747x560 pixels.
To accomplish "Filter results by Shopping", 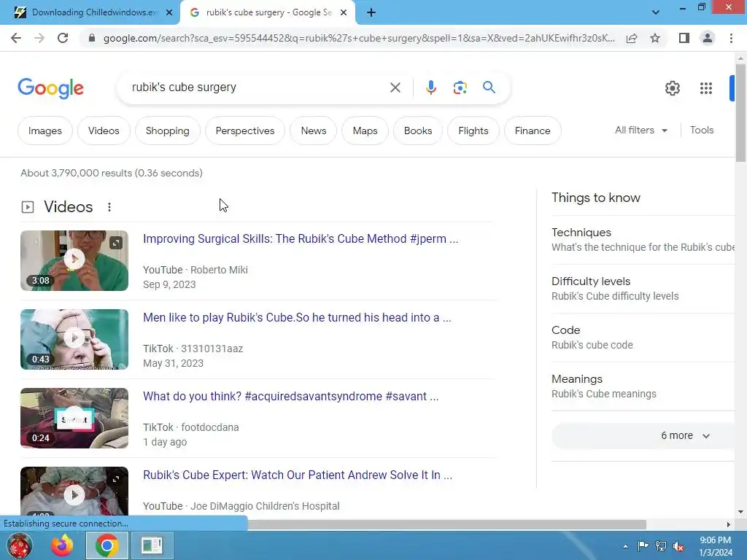I will tap(167, 131).
